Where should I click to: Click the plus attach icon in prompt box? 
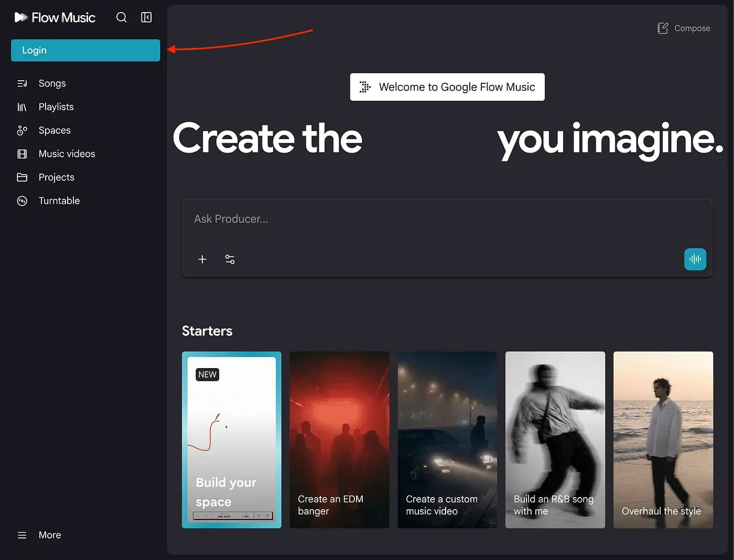(x=202, y=260)
